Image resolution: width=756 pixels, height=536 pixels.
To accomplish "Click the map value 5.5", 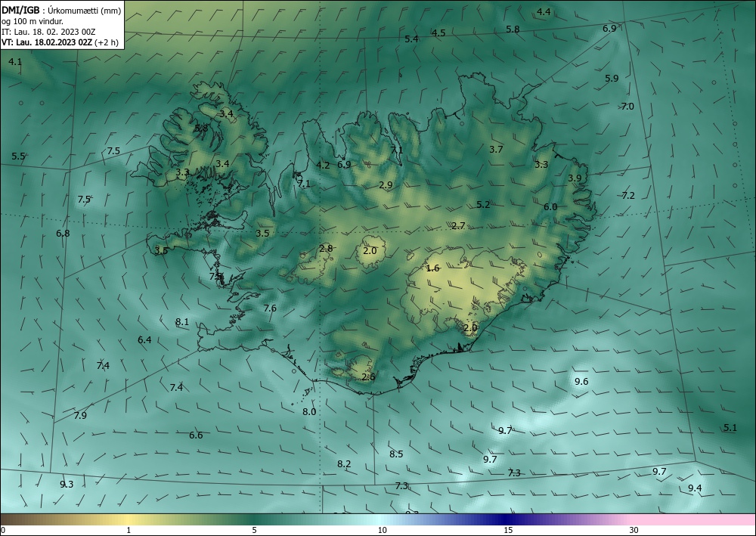I will (x=18, y=156).
